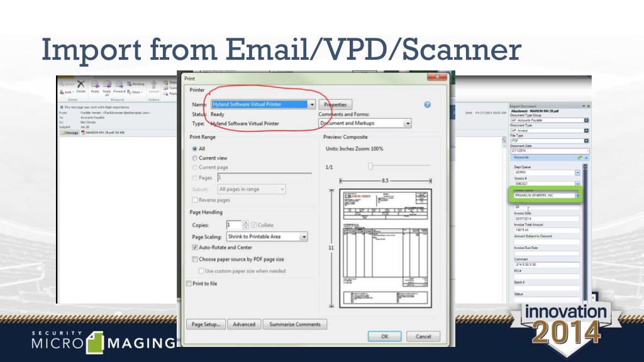Open the Junk menu in Outlook ribbon

click(x=67, y=92)
